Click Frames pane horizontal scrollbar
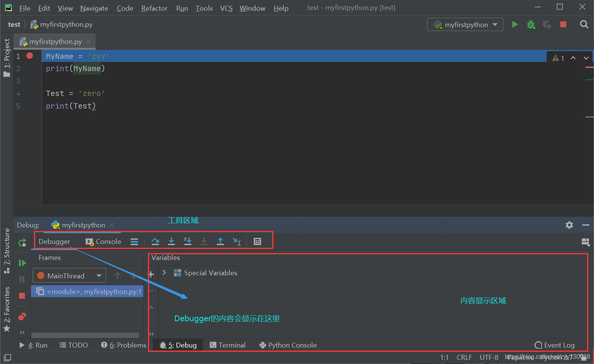 [85, 335]
